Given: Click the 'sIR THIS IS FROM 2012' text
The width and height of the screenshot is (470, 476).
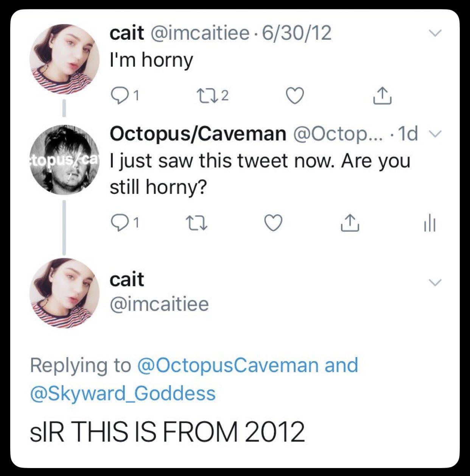Looking at the screenshot, I should [x=167, y=431].
